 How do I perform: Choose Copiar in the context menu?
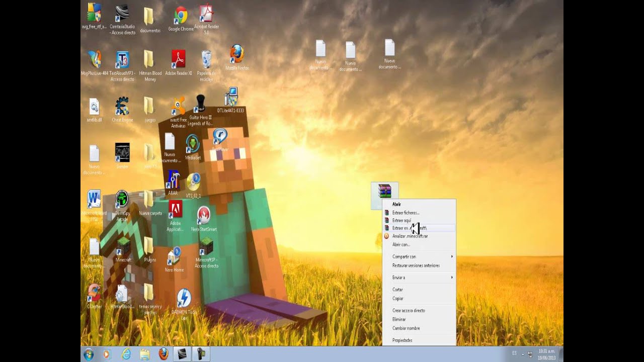coord(419,298)
